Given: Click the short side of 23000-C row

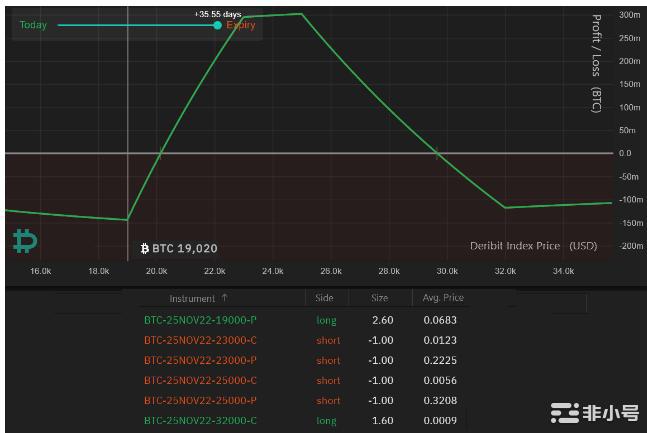Looking at the screenshot, I should coord(328,340).
